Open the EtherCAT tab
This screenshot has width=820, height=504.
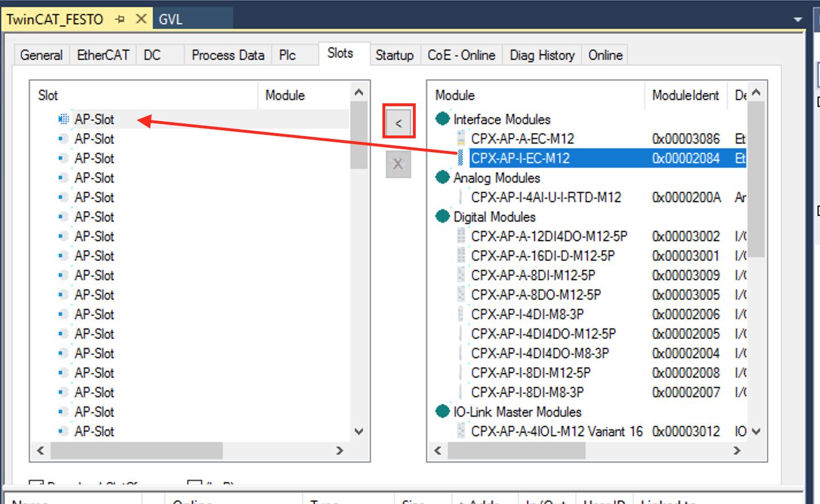pyautogui.click(x=103, y=55)
